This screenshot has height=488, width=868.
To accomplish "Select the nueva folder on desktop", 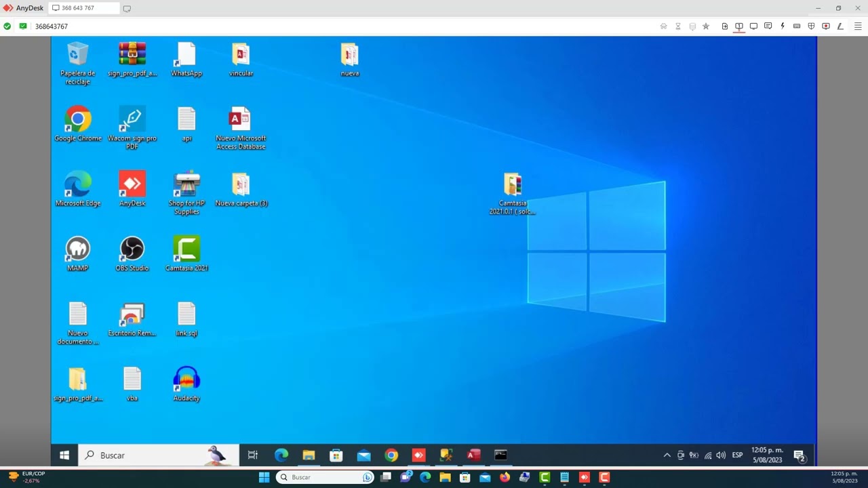I will coord(350,59).
